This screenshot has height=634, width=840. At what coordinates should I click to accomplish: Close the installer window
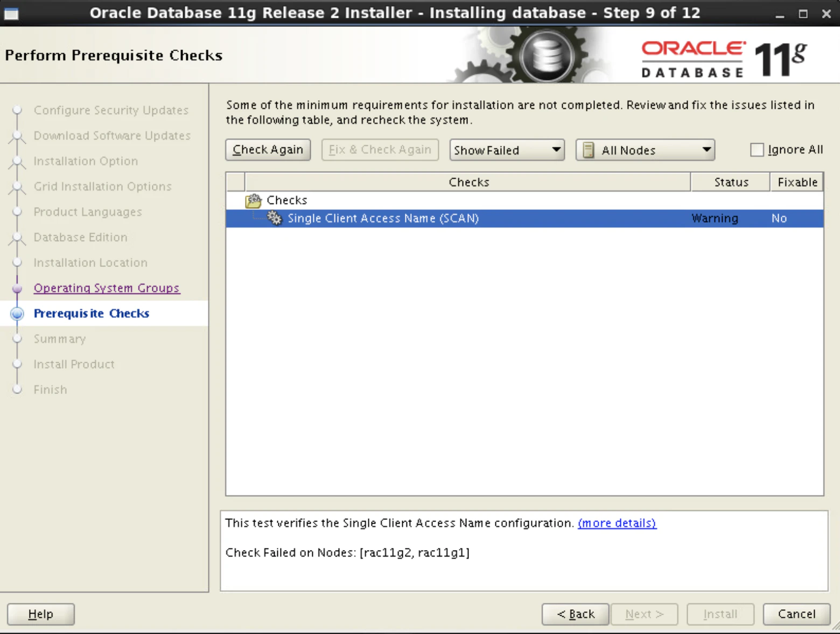(x=827, y=14)
